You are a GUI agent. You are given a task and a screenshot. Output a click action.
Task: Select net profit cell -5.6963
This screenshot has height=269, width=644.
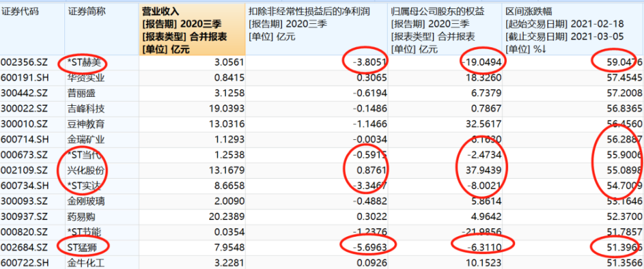pyautogui.click(x=369, y=248)
